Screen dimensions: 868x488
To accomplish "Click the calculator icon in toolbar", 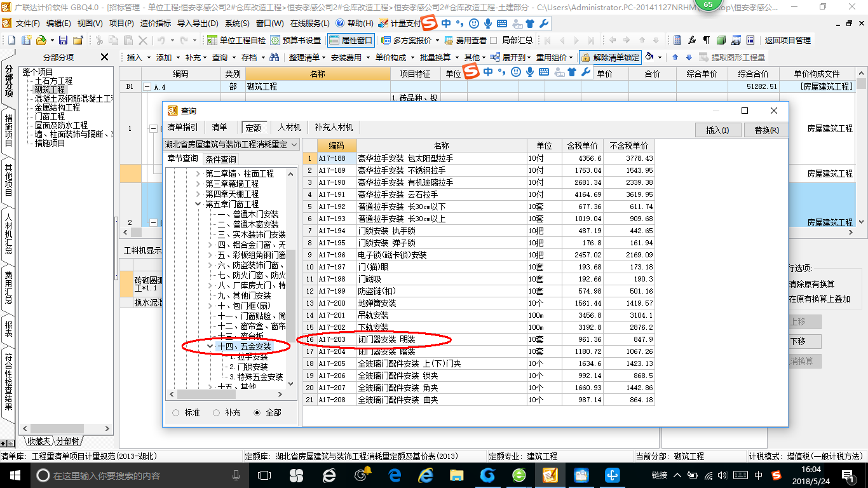I will pyautogui.click(x=677, y=40).
